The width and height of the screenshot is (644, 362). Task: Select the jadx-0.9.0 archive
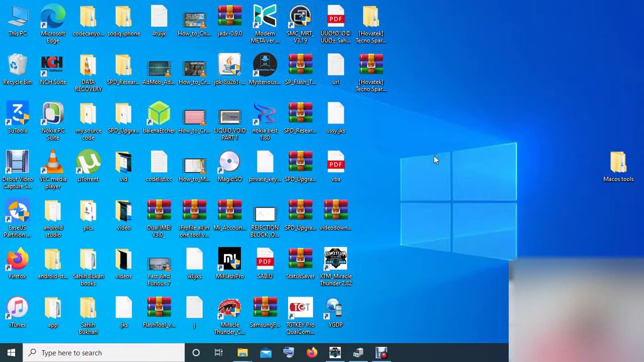[x=230, y=21]
